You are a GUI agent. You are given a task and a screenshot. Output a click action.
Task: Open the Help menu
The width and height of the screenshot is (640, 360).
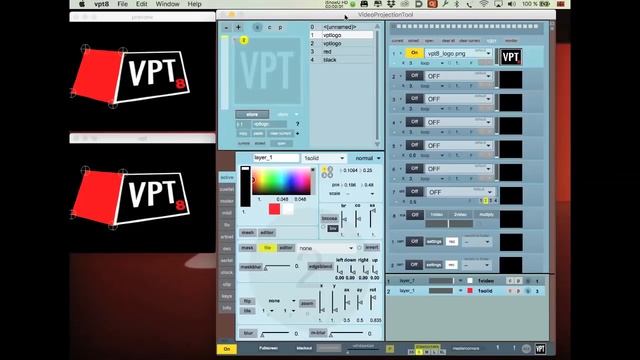pos(194,4)
